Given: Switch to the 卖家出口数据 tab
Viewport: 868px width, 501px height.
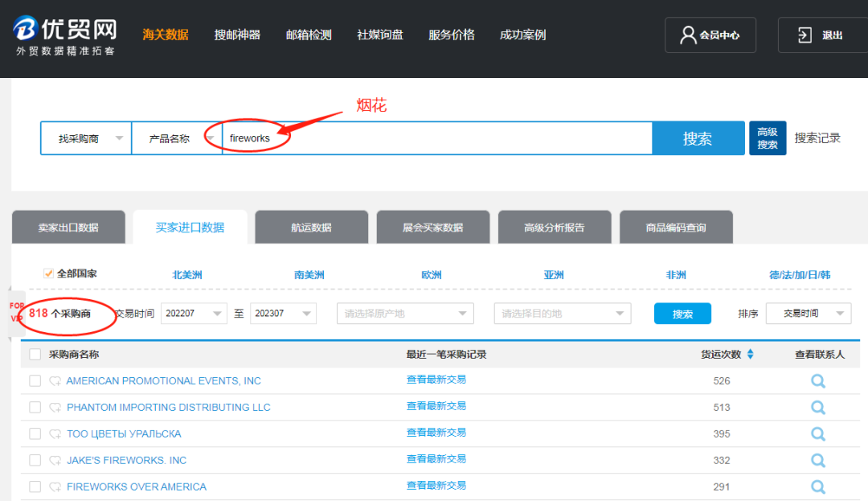Looking at the screenshot, I should [x=68, y=228].
